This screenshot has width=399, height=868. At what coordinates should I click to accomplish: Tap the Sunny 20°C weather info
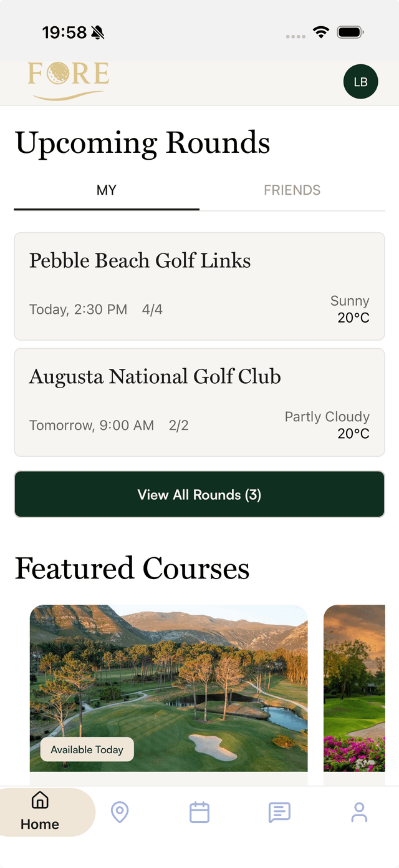(x=350, y=309)
